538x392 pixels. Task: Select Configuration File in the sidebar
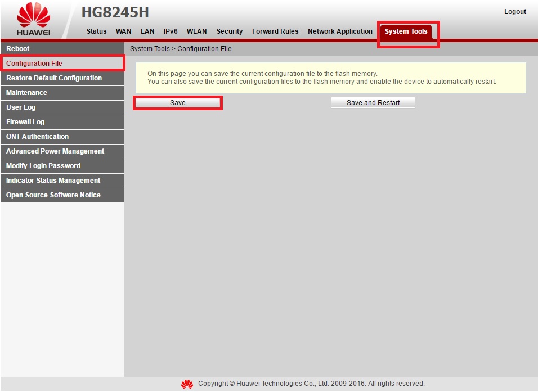62,64
